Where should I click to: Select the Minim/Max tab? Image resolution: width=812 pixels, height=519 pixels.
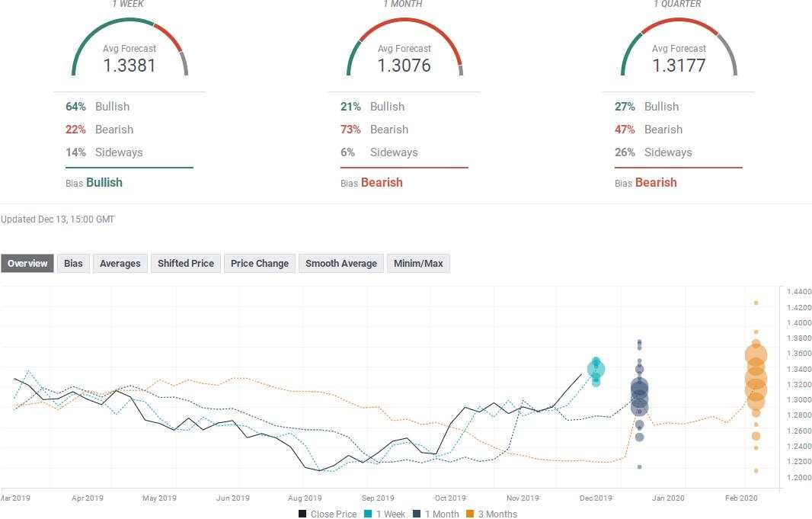(x=418, y=264)
